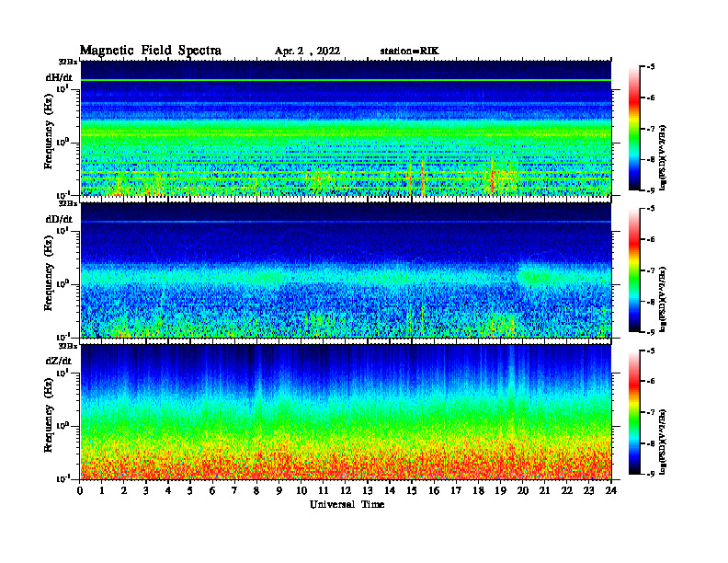This screenshot has height=563, width=728.
Task: Click hour tick label "10" on time axis
Action: [x=301, y=490]
